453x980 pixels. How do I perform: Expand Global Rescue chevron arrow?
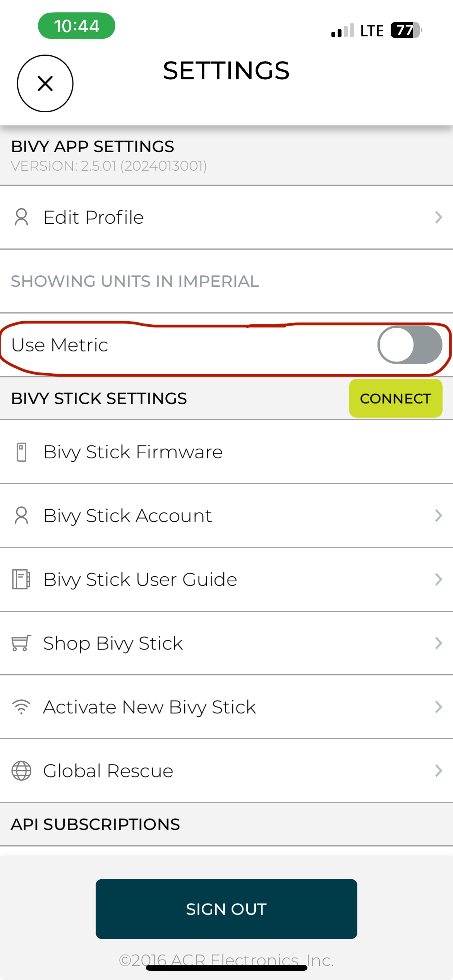click(438, 771)
